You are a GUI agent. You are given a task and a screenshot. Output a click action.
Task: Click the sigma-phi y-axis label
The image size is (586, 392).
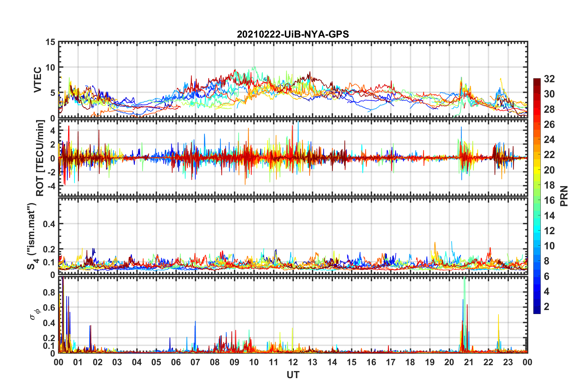tap(35, 314)
